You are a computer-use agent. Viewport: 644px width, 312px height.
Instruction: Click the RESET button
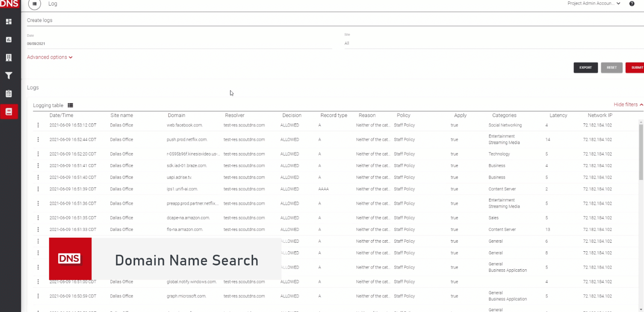pyautogui.click(x=612, y=68)
